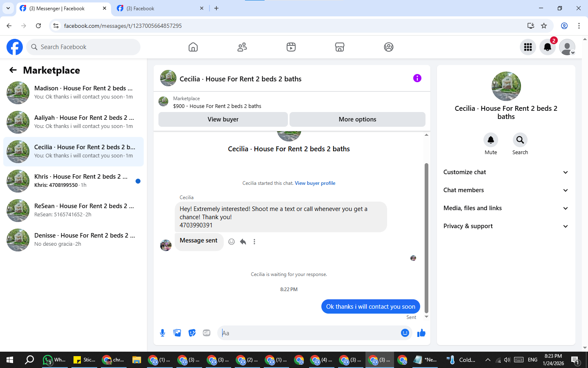Go to the Home feed icon

(193, 47)
